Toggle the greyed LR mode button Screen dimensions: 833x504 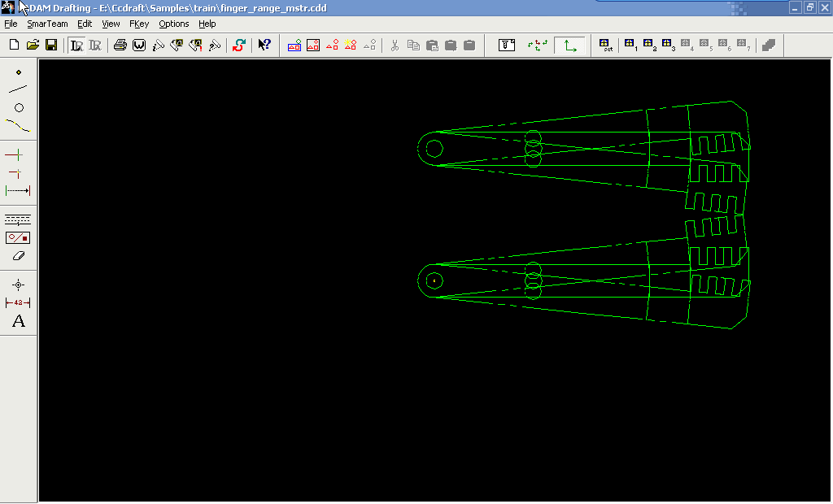[x=95, y=46]
